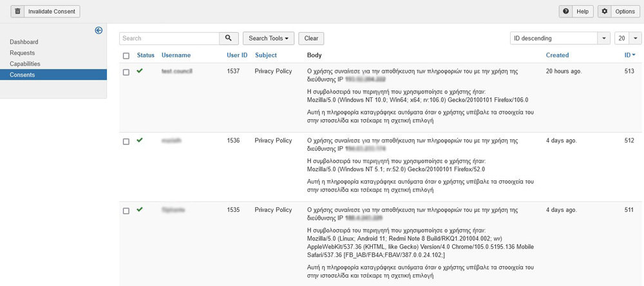Open the list limit dropdown showing 20

[x=627, y=39]
